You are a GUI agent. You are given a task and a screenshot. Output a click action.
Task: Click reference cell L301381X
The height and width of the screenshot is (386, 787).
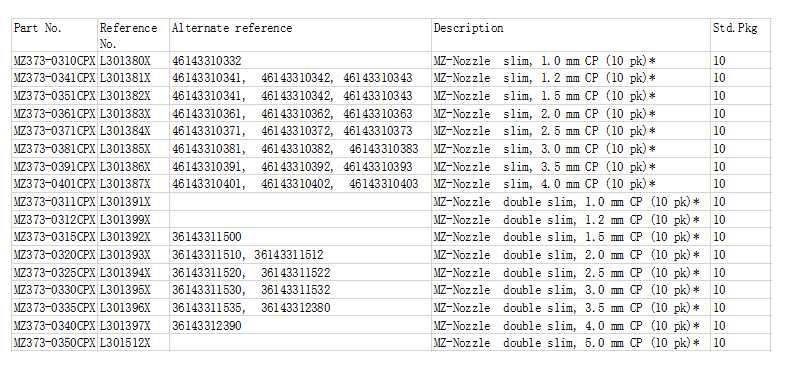click(125, 78)
